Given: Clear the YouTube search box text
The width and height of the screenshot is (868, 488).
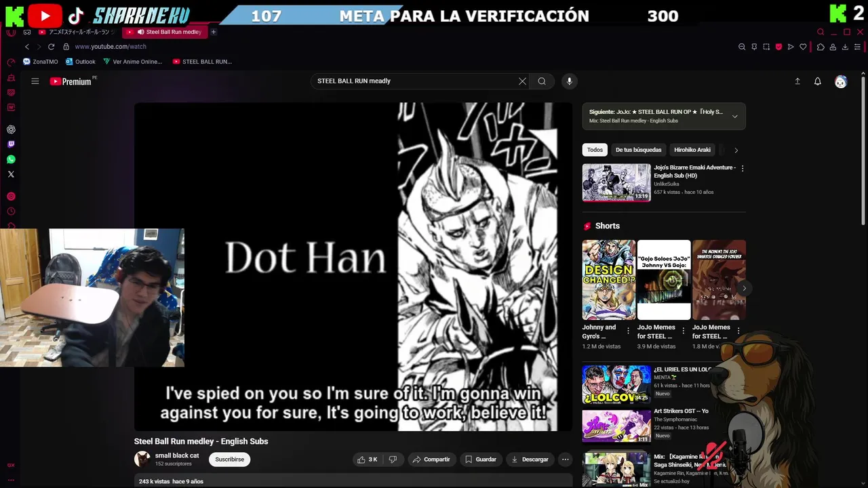Looking at the screenshot, I should 522,81.
